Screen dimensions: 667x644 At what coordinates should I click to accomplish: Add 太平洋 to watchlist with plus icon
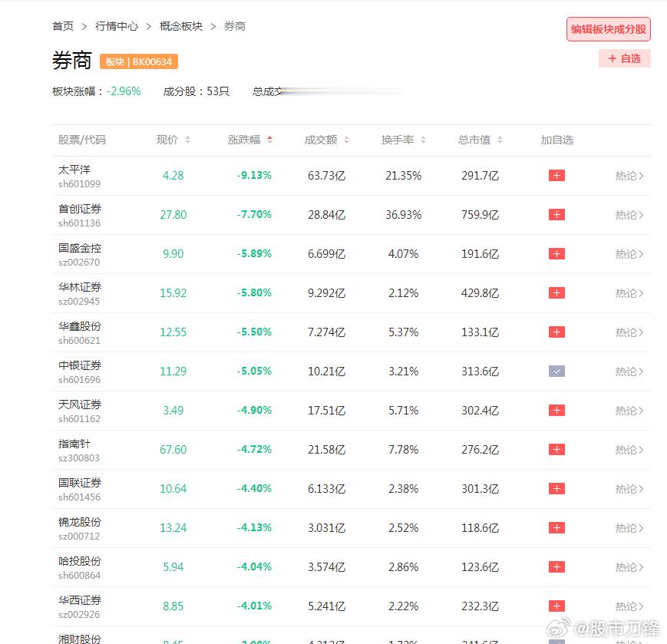tap(556, 175)
